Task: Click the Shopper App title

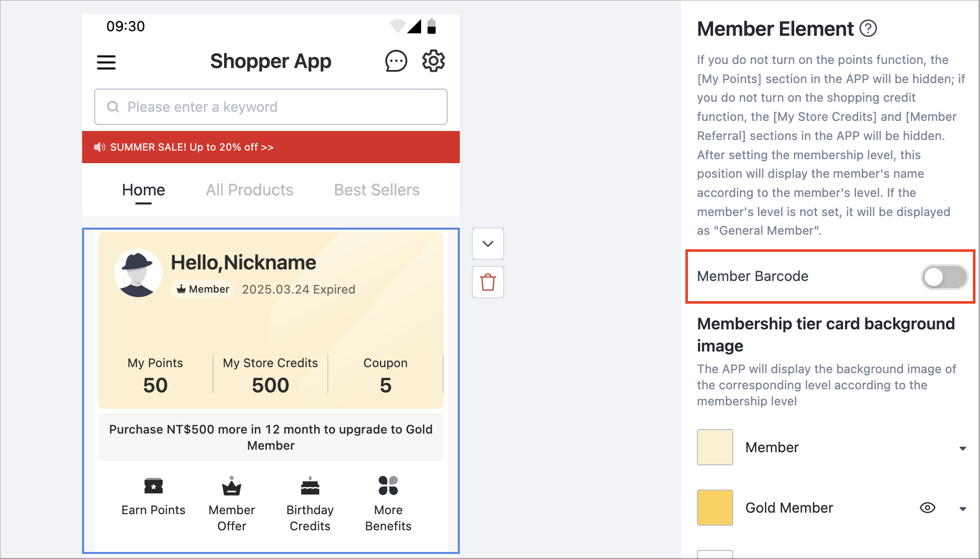Action: tap(271, 61)
